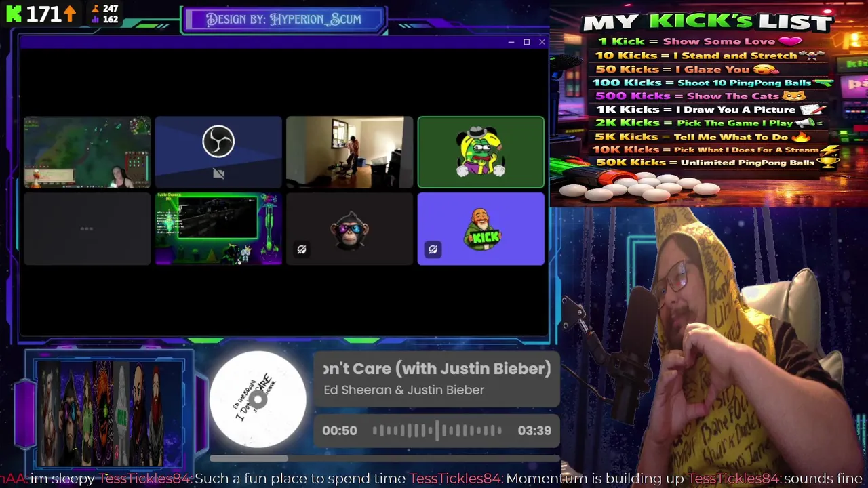The image size is (868, 488).
Task: Click the 171 follower counter
Action: click(52, 14)
